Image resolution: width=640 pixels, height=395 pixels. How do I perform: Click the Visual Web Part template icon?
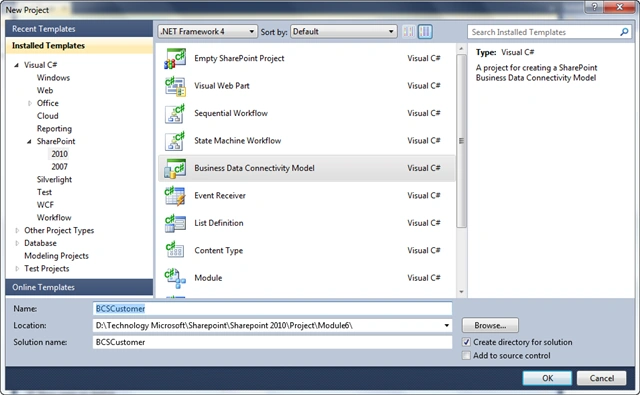click(175, 86)
